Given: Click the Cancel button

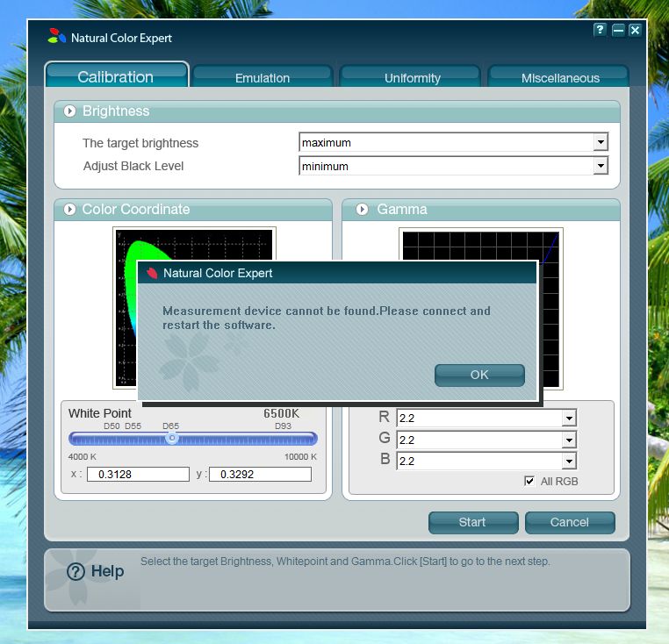Looking at the screenshot, I should point(570,522).
